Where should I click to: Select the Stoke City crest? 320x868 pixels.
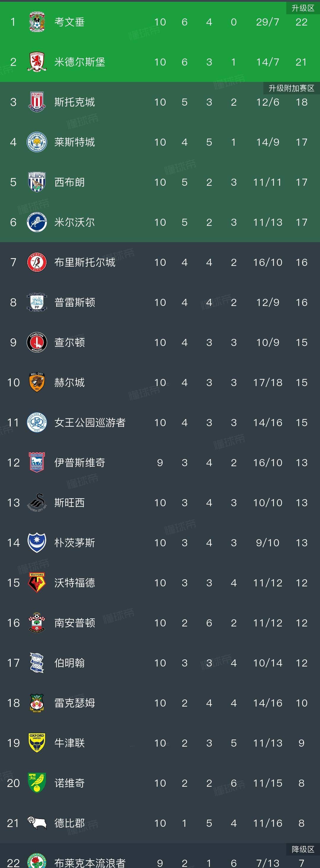coord(37,102)
